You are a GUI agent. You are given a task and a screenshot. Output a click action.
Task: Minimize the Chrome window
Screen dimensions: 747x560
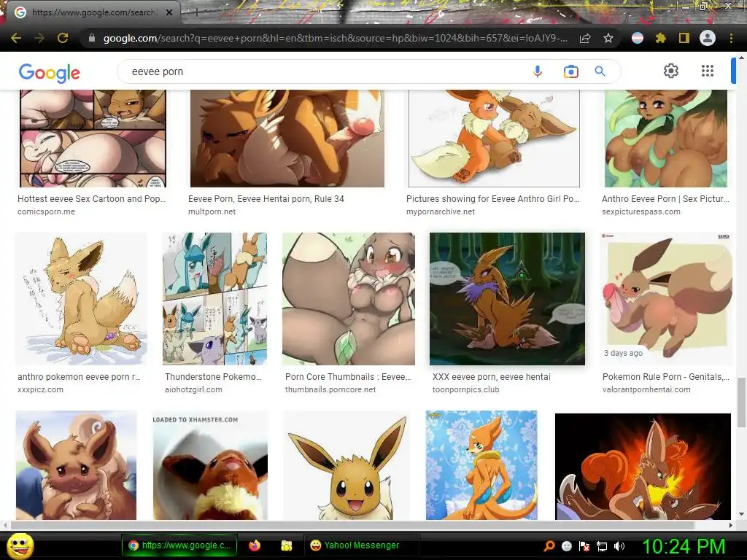[685, 6]
